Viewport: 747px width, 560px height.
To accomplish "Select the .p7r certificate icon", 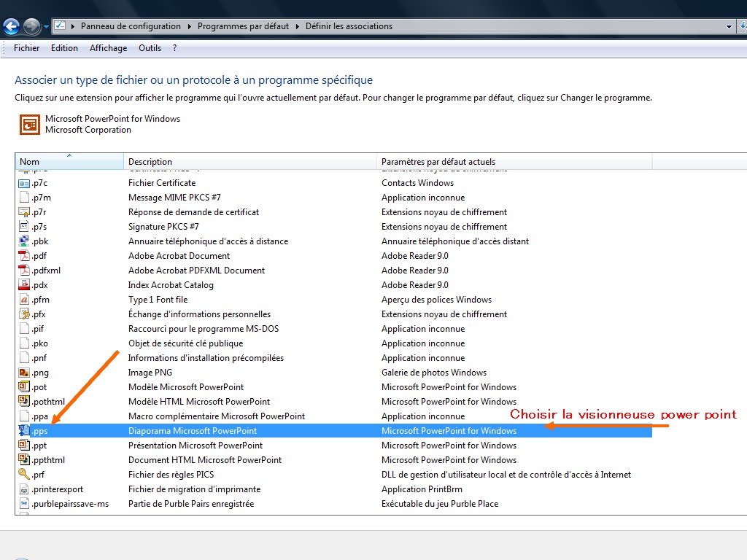I will [24, 212].
